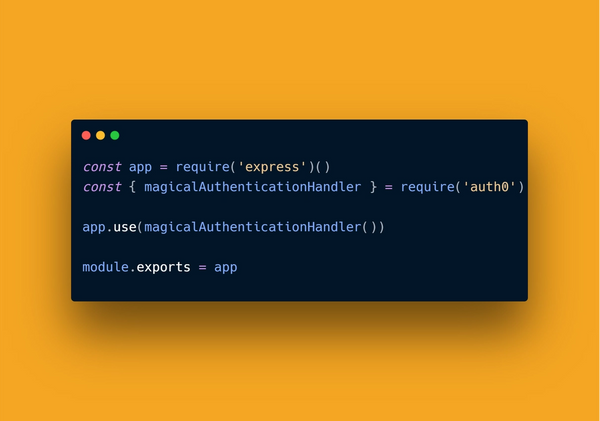Click magicalAuthenticationHandler inside app.use call

point(253,227)
